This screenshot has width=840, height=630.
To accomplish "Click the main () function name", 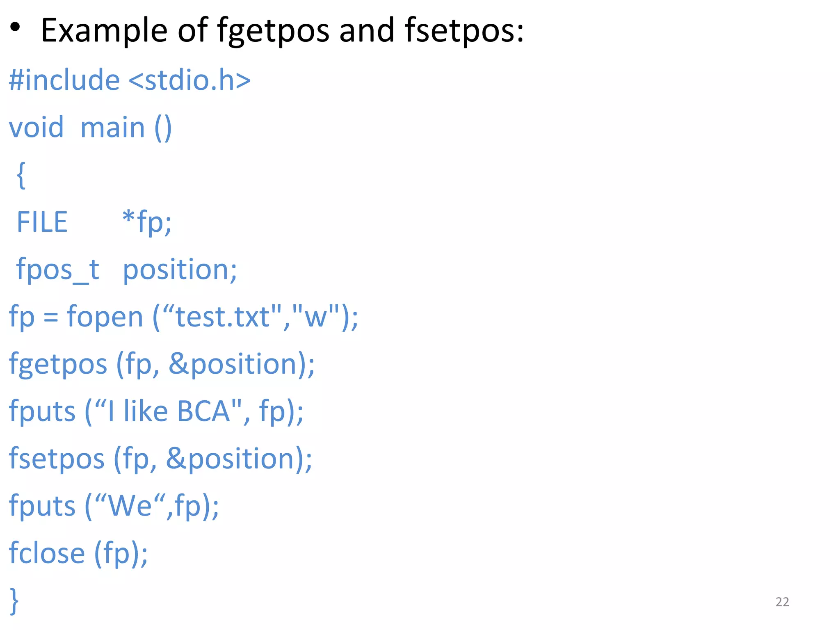I will tap(126, 128).
